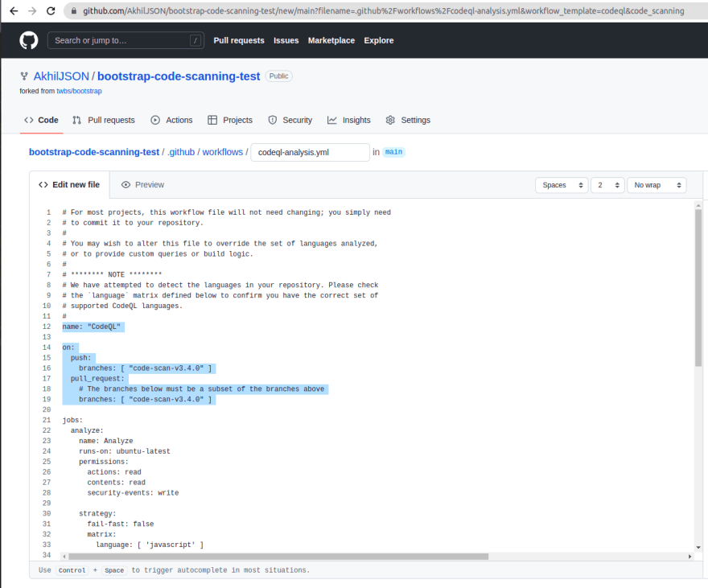Open the twbs/bootstrap forked-from link
708x588 pixels.
79,91
